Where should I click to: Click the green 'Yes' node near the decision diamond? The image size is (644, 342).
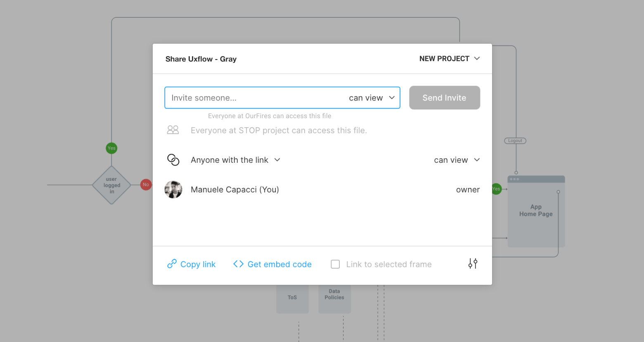coord(111,148)
